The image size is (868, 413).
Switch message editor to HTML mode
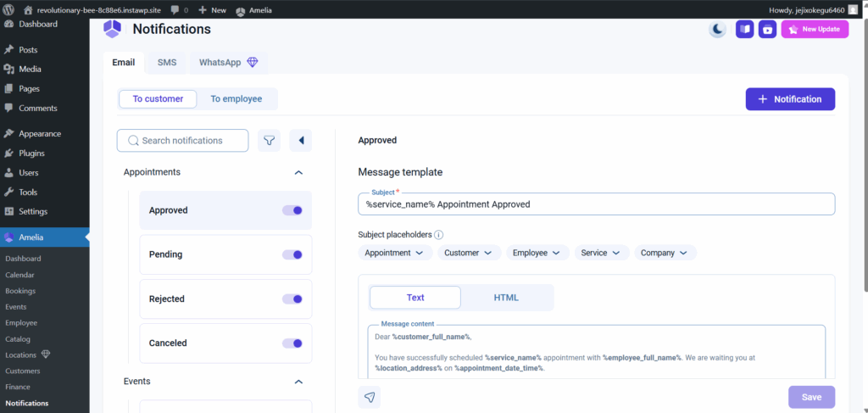(x=506, y=298)
